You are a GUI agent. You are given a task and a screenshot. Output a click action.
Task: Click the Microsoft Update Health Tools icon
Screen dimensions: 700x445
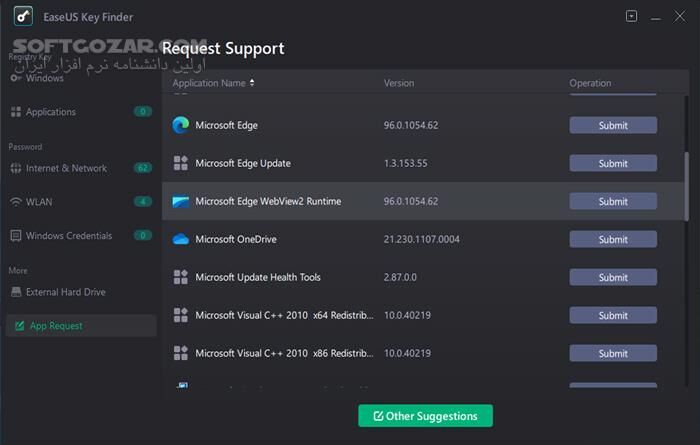181,277
